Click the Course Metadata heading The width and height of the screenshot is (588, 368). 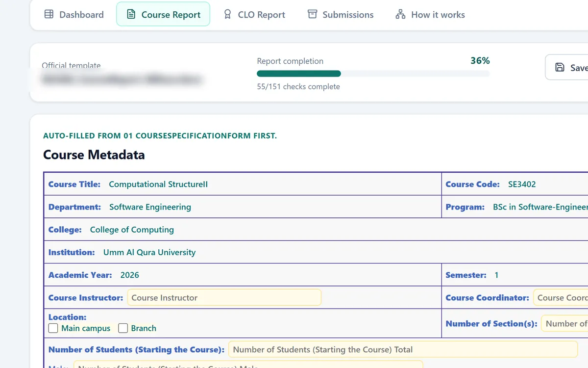(94, 155)
